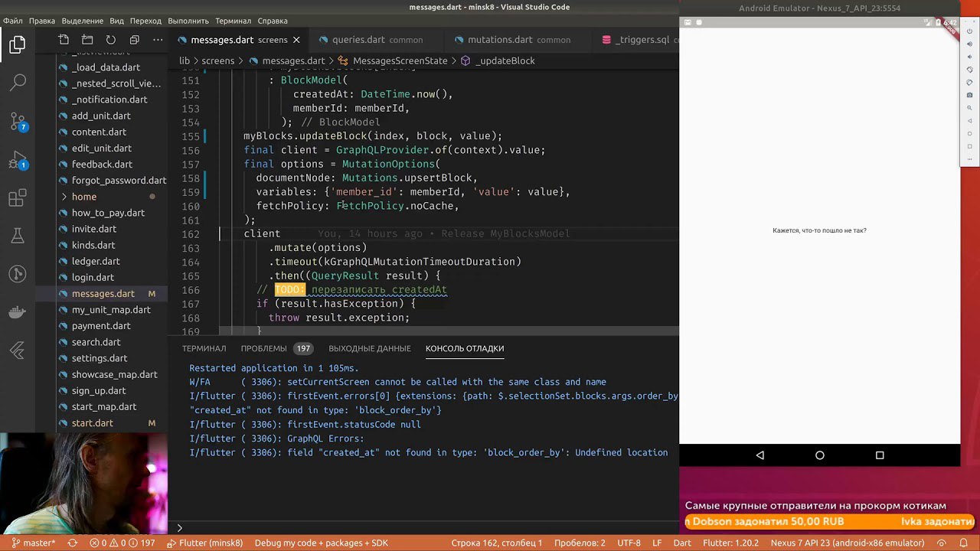Image resolution: width=980 pixels, height=551 pixels.
Task: Click Строка 162, столбец 1 indicator
Action: point(496,543)
